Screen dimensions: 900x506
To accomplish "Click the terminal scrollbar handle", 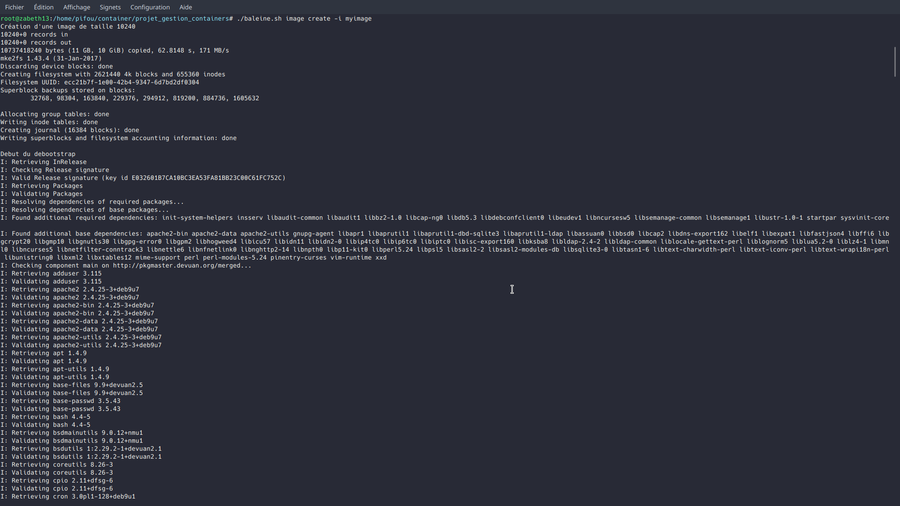I will point(896,60).
